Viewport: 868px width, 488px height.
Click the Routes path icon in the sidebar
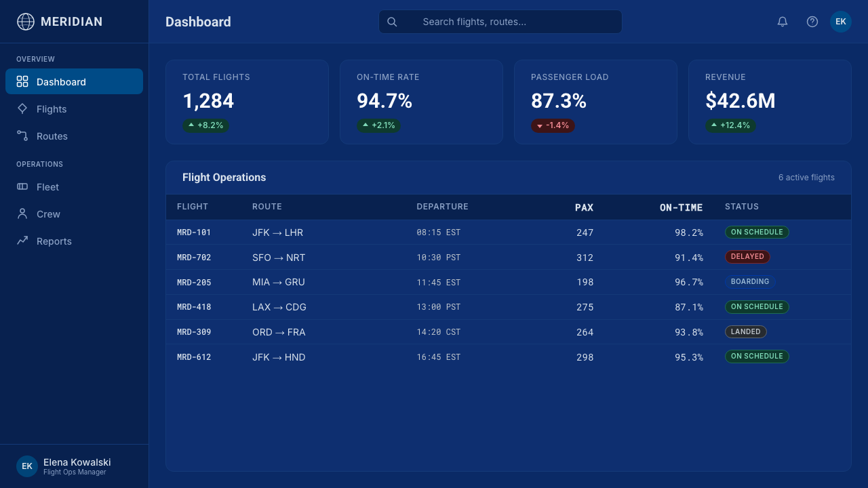click(22, 136)
